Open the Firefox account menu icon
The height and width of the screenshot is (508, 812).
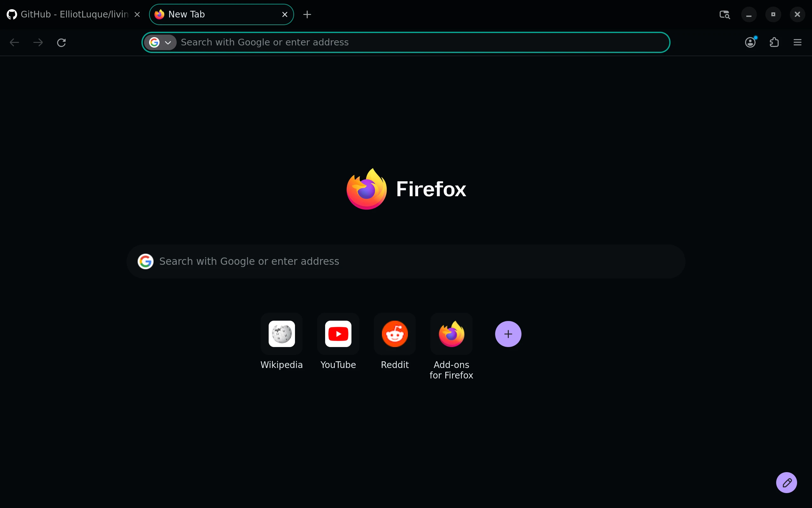click(750, 42)
